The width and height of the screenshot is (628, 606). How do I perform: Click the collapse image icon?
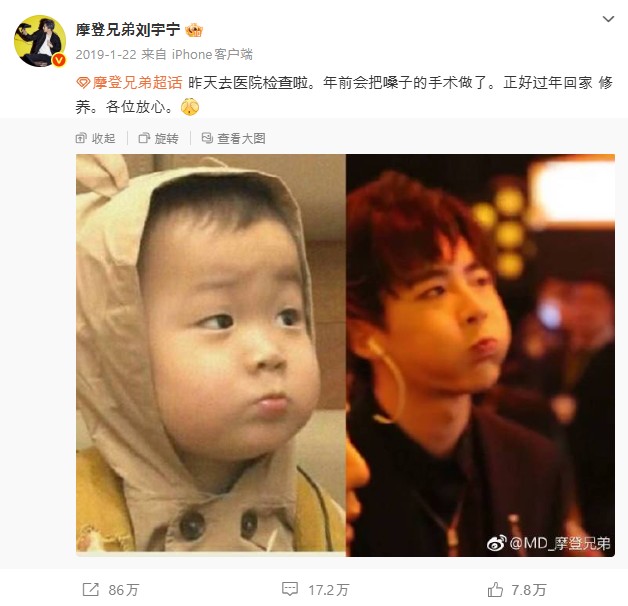[81, 138]
